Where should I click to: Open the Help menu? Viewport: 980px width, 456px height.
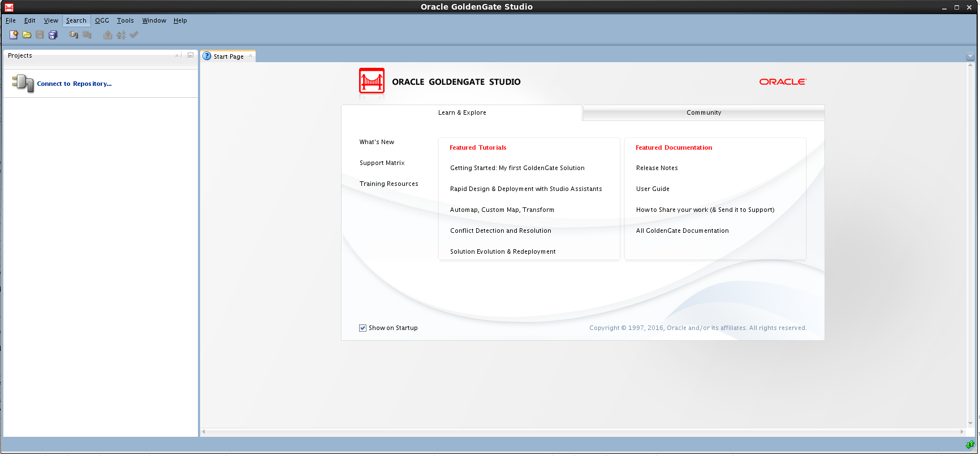(x=180, y=20)
